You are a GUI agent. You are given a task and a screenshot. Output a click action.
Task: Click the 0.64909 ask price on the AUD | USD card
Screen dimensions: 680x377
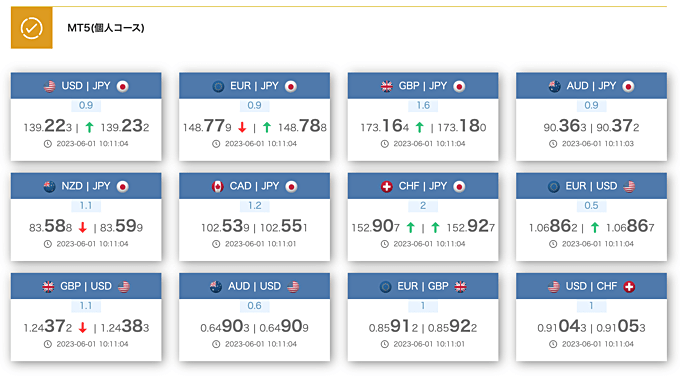tap(284, 327)
